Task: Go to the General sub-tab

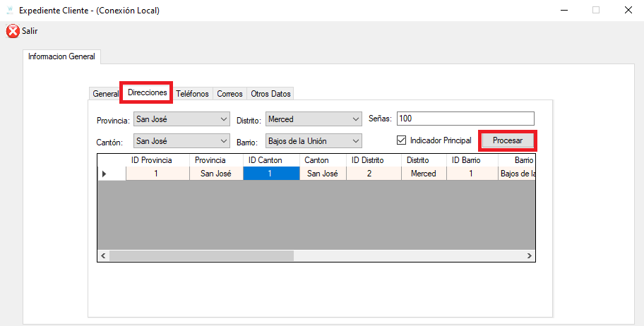Action: tap(105, 94)
